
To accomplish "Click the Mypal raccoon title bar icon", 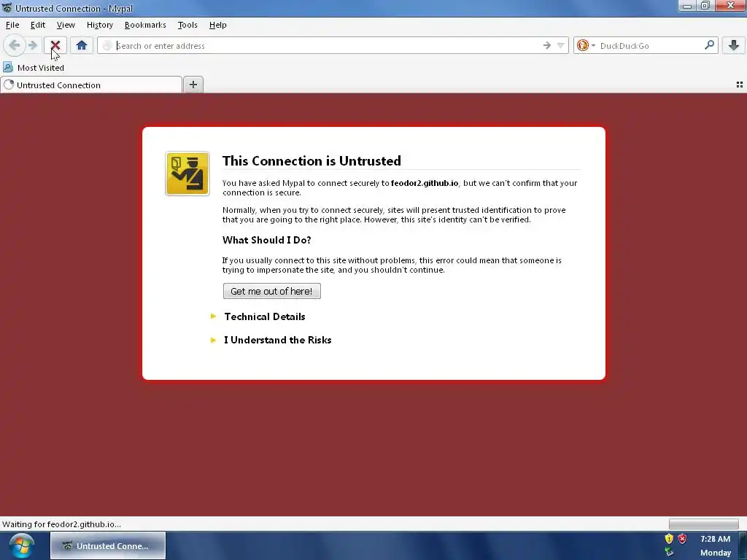I will [x=7, y=8].
